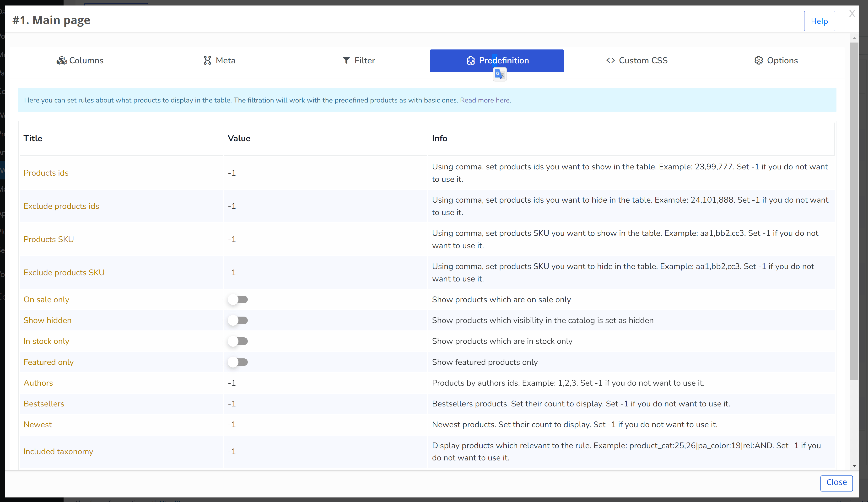Image resolution: width=868 pixels, height=502 pixels.
Task: Switch to the Custom CSS tab
Action: [x=636, y=61]
